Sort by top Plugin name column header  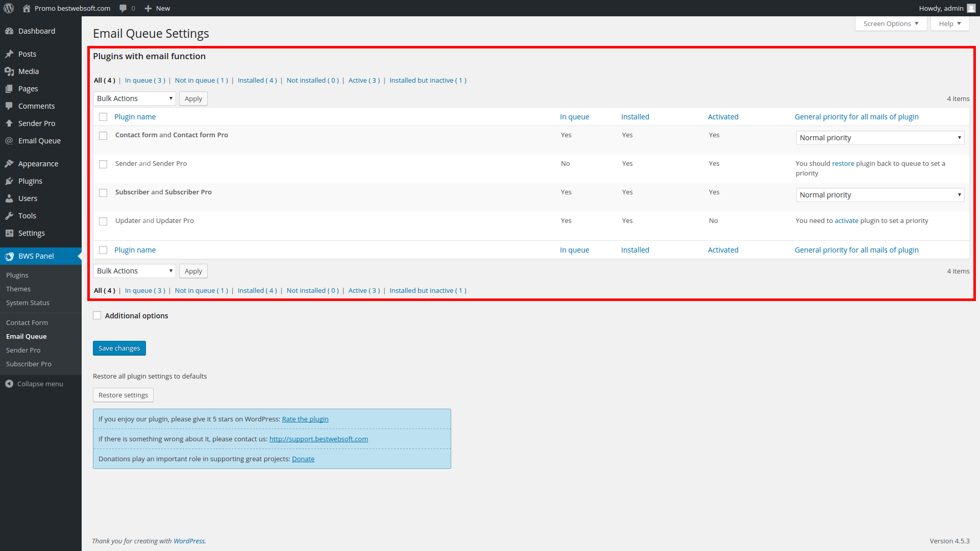tap(135, 117)
